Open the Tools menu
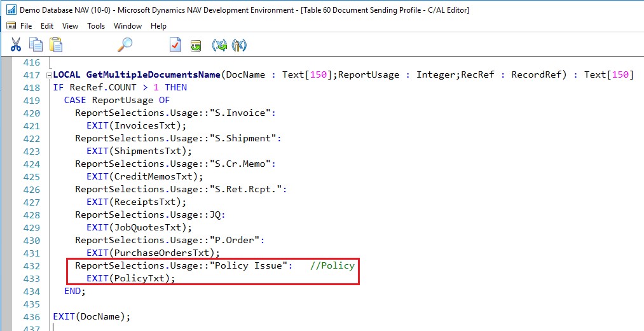This screenshot has height=331, width=644. (96, 26)
